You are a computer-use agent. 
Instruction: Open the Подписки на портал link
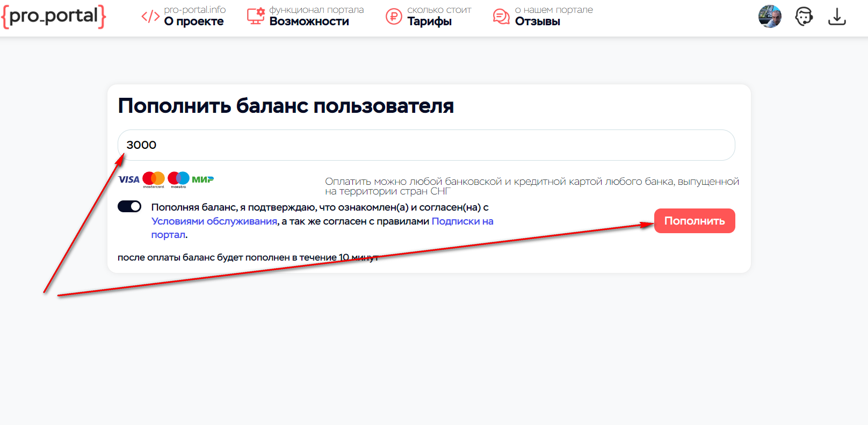click(x=462, y=221)
